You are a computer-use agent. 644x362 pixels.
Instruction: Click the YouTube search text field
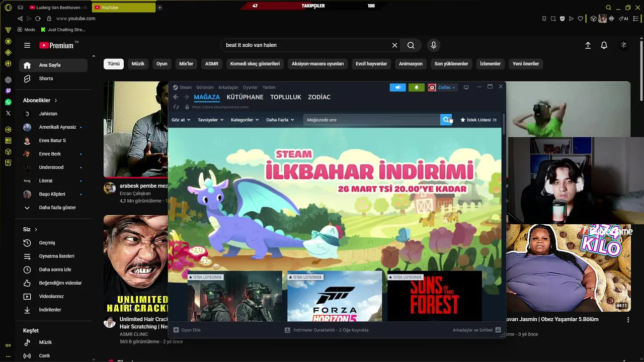tap(306, 45)
